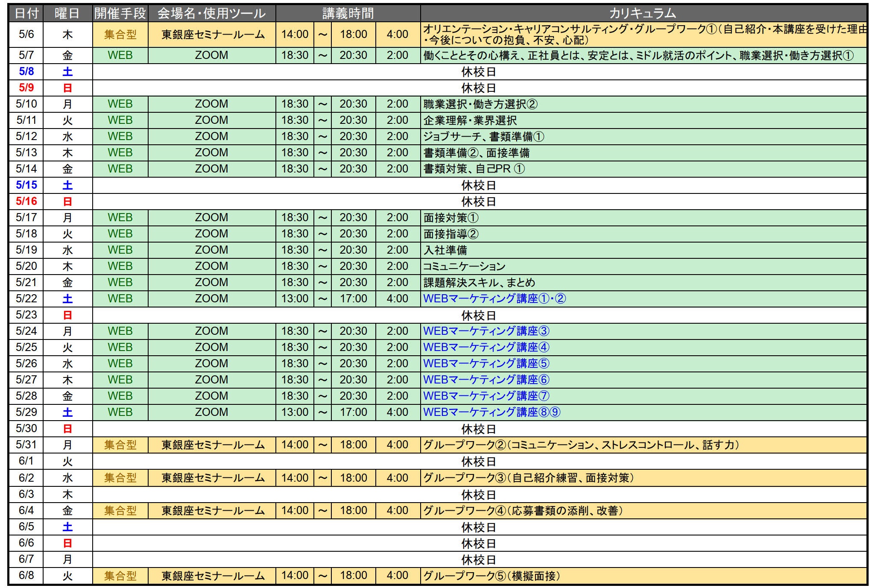The image size is (869, 588).
Task: Click 休校日 in the 5/23 row
Action: click(x=479, y=316)
